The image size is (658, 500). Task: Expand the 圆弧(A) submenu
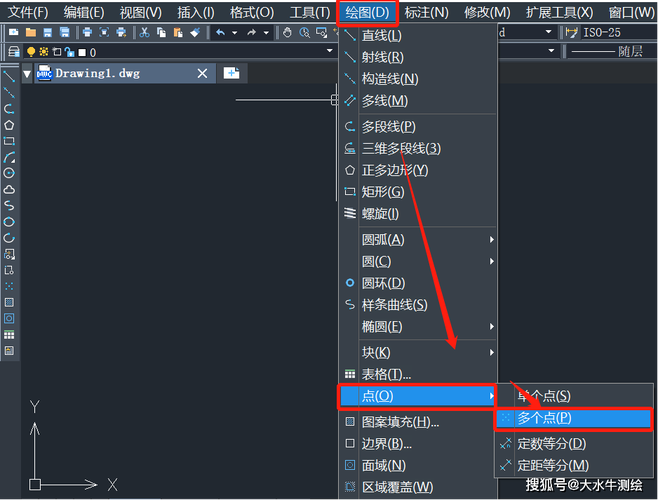pos(491,240)
